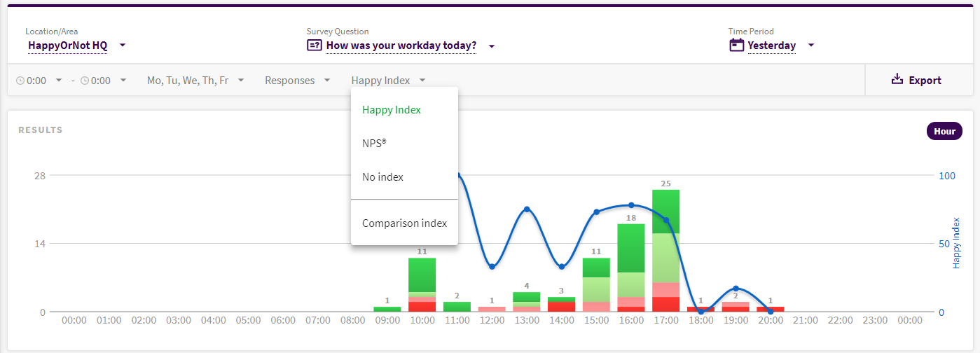Open the start time 0:00 selector arrow
The width and height of the screenshot is (980, 353).
[59, 81]
